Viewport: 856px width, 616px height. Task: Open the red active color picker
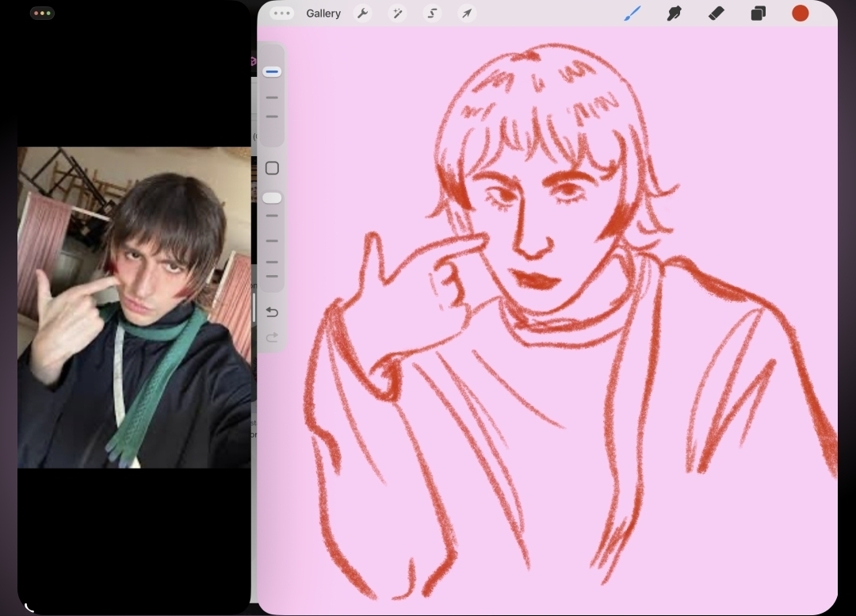(801, 13)
